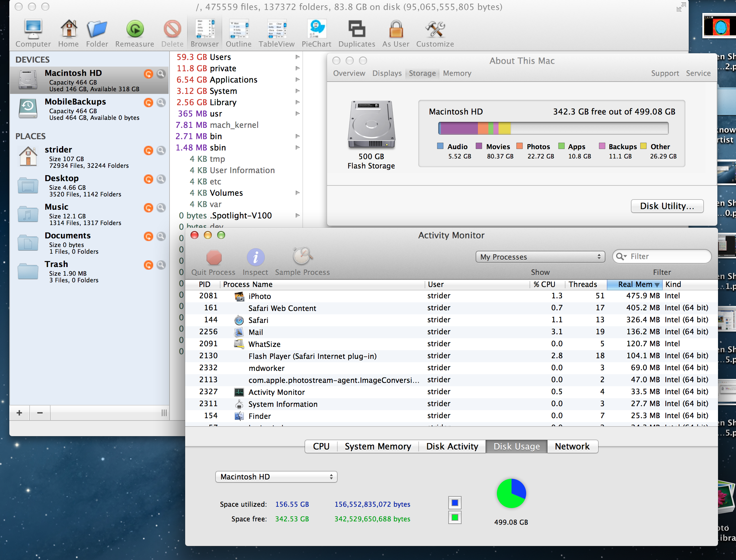Open the My Processes dropdown

pyautogui.click(x=540, y=257)
